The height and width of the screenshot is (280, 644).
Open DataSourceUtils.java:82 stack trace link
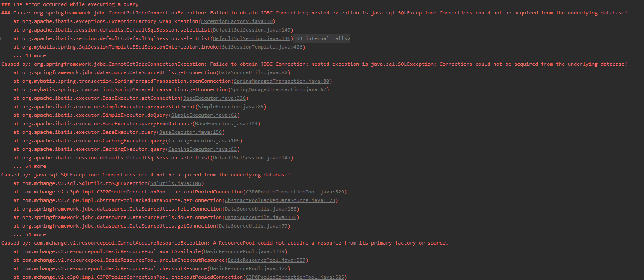253,72
